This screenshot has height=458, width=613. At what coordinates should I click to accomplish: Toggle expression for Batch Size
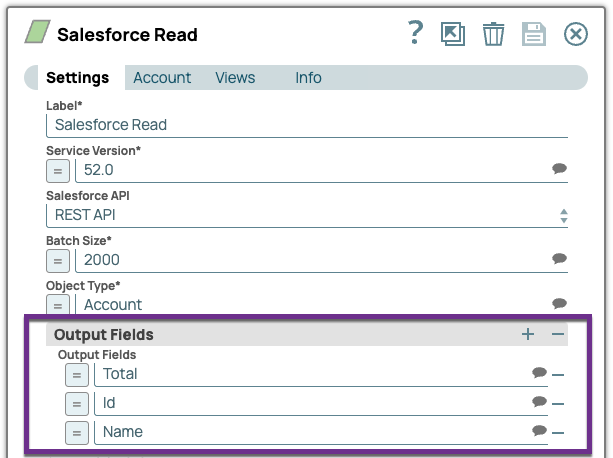click(58, 261)
